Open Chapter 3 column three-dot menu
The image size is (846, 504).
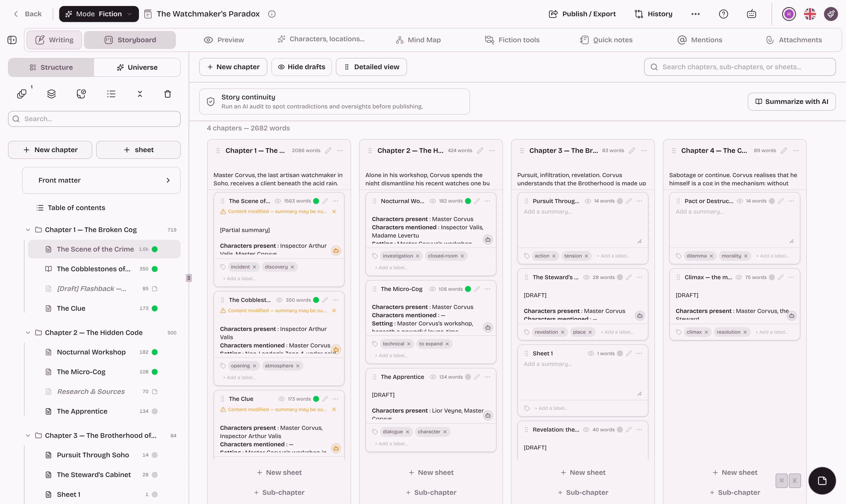(x=644, y=150)
